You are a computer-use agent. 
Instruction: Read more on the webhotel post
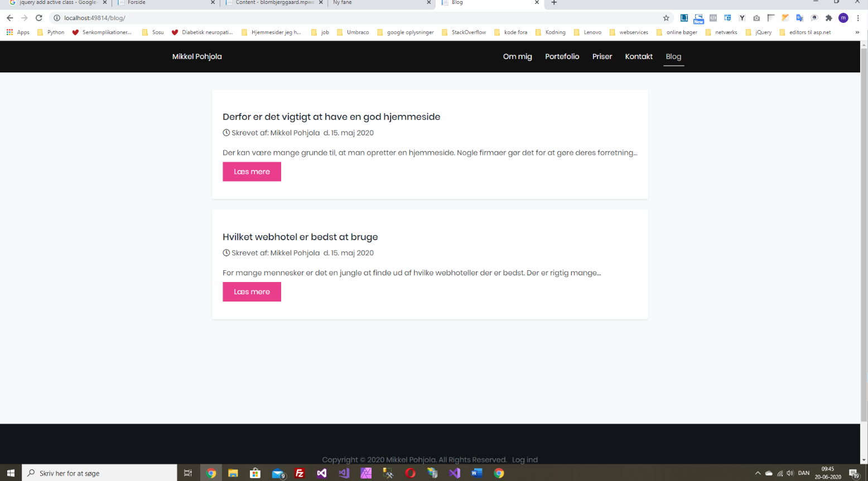(x=252, y=292)
